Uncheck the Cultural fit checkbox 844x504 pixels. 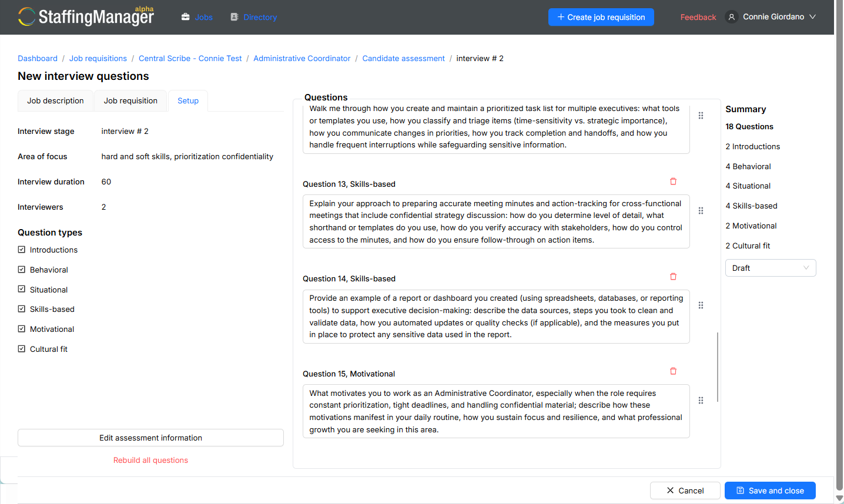(22, 349)
